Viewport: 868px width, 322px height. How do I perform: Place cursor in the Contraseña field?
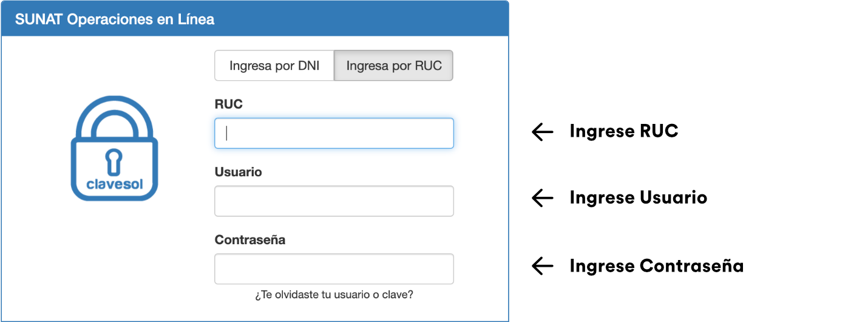pos(334,269)
